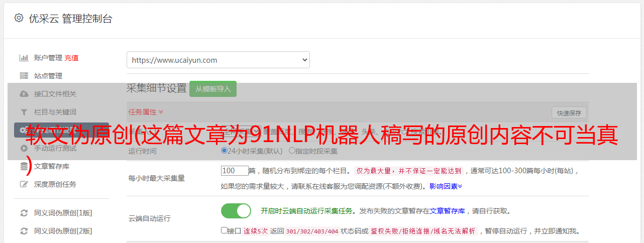Click the 快速保存 button

click(x=569, y=112)
